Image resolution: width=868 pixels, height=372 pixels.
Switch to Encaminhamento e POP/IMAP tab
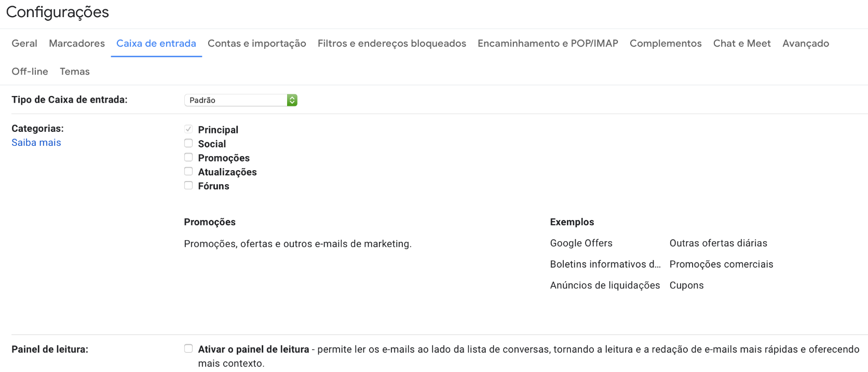[x=548, y=44]
